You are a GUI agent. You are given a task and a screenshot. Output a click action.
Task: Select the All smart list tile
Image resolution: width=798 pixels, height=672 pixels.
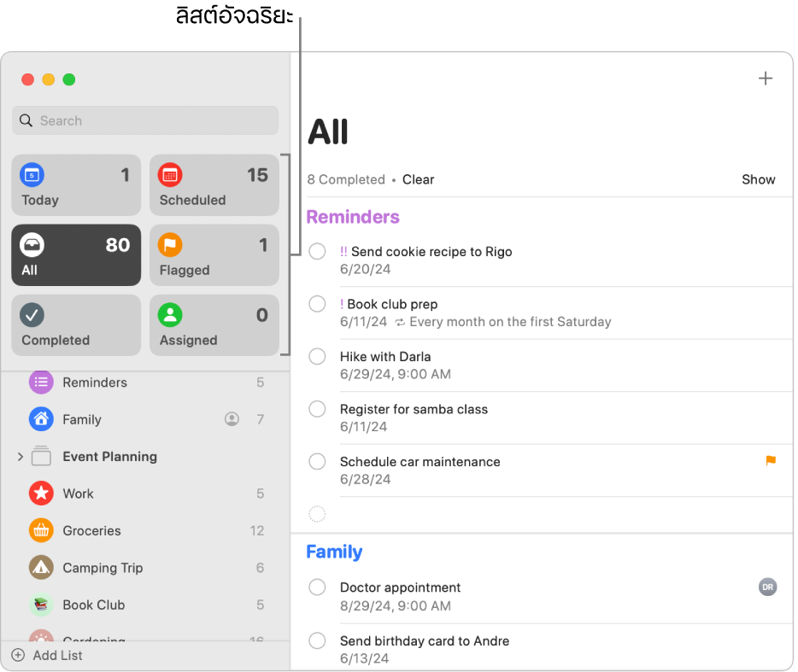(76, 254)
